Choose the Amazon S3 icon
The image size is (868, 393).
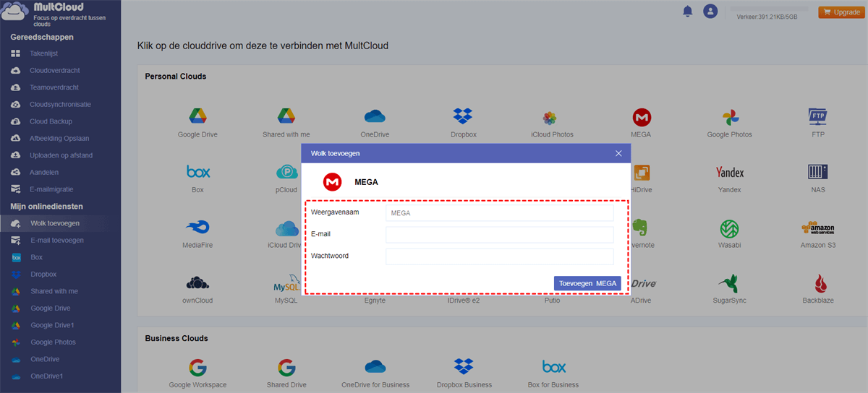pyautogui.click(x=818, y=228)
